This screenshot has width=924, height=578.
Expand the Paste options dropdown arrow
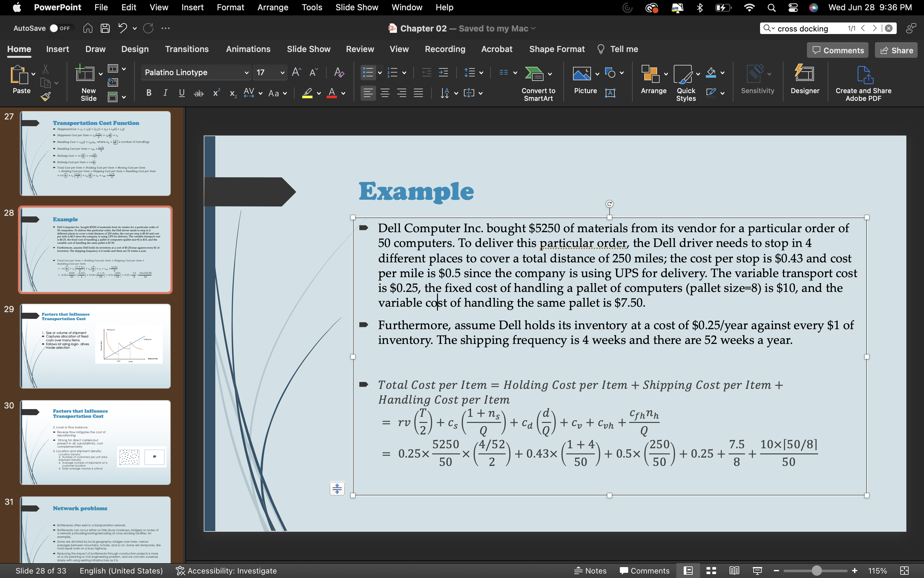(x=34, y=74)
